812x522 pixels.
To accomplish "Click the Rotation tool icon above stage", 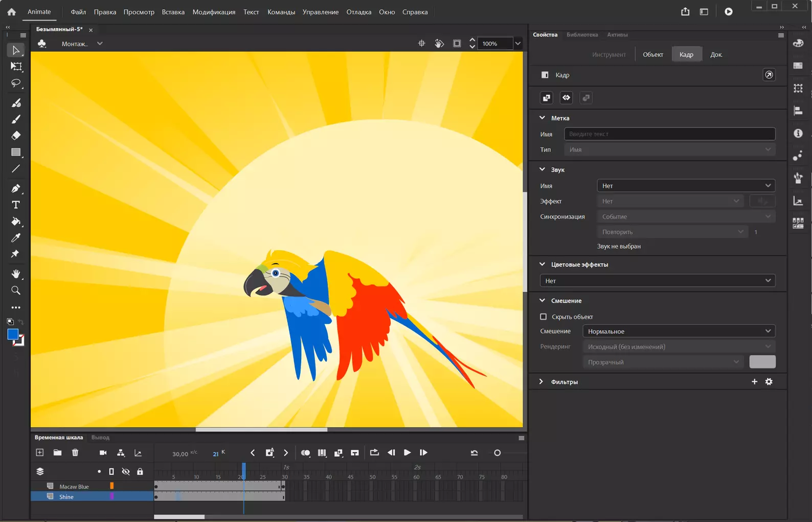I will coord(439,43).
